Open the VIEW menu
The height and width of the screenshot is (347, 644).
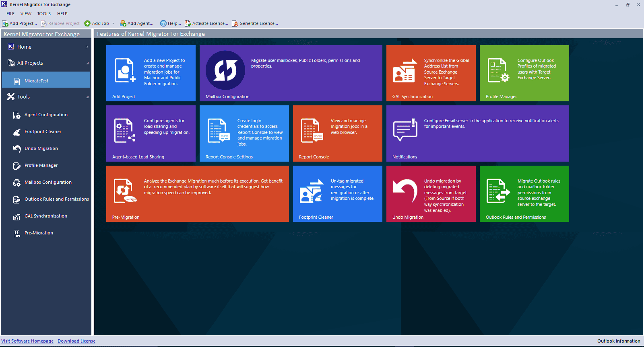point(26,14)
